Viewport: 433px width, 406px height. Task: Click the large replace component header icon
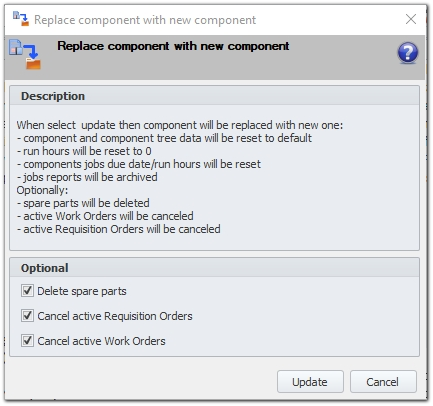[25, 54]
